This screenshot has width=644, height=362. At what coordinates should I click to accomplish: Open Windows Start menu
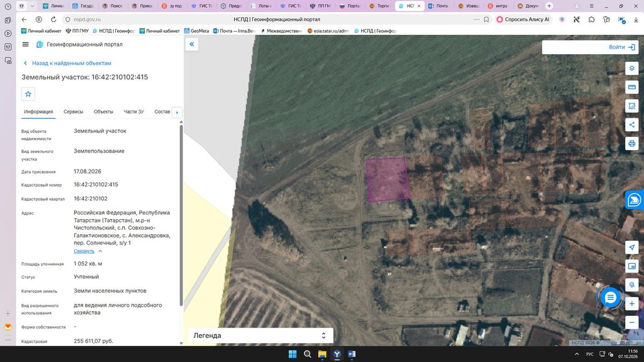tap(292, 354)
